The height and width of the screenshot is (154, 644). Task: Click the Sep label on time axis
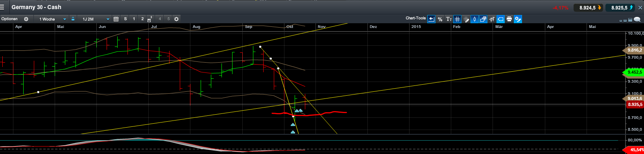(248, 27)
